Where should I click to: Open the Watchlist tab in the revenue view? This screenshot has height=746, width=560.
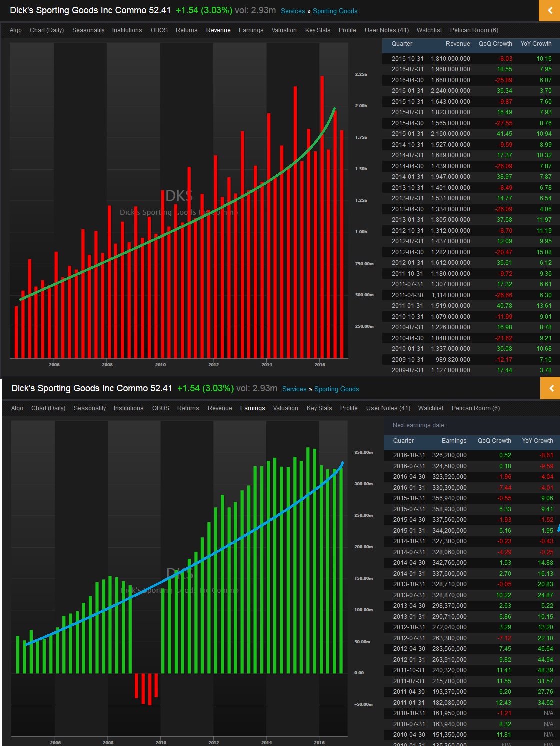pyautogui.click(x=429, y=30)
